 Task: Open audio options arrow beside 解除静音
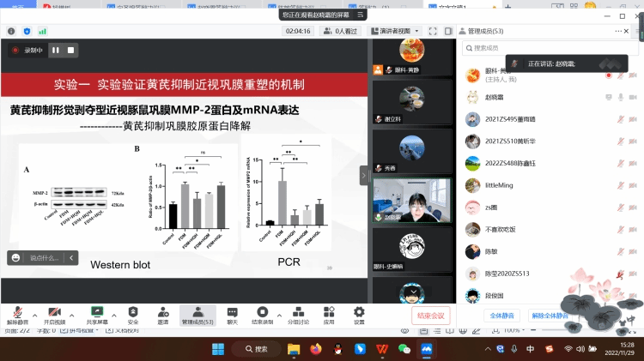34,316
